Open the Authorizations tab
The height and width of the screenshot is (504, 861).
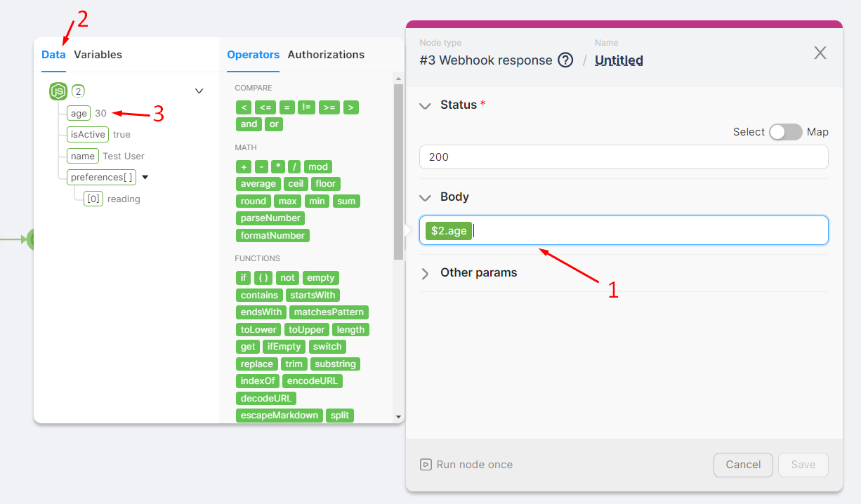pyautogui.click(x=326, y=55)
